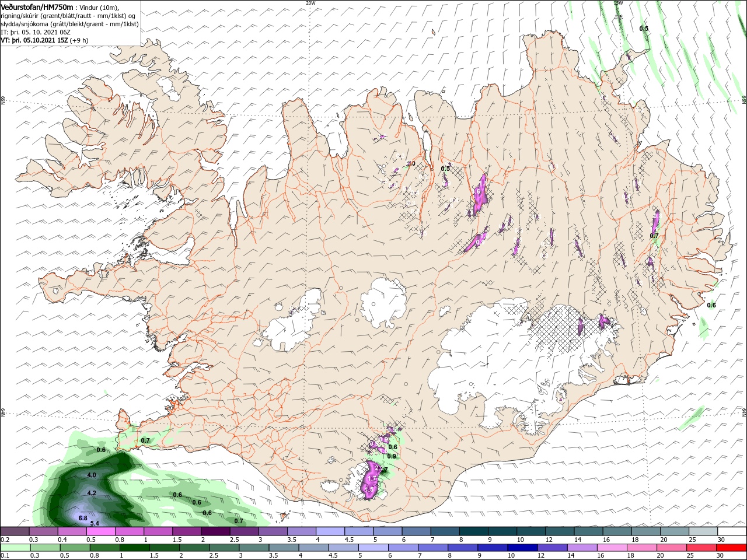Pick upper legend swatch between 8 and 9
747x560 pixels.
point(473,531)
